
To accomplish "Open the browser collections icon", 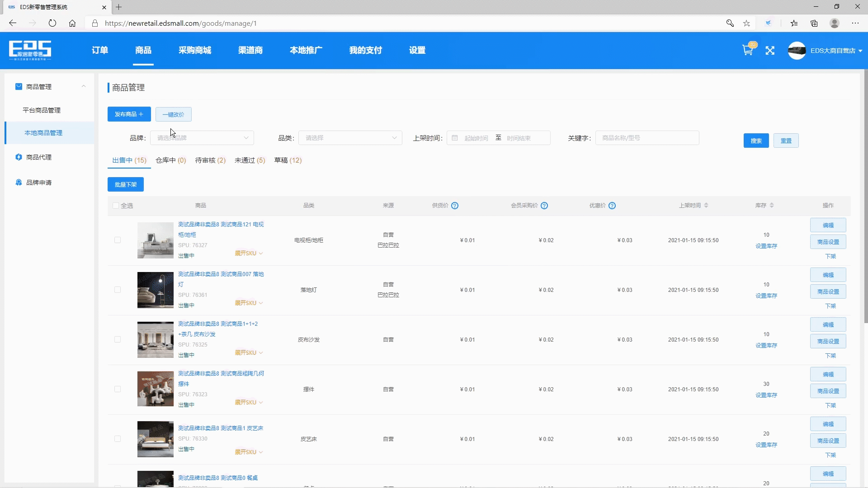I will 814,23.
